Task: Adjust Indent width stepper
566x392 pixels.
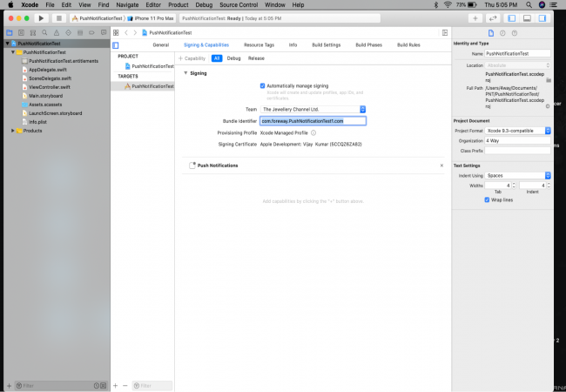Action: [549, 186]
